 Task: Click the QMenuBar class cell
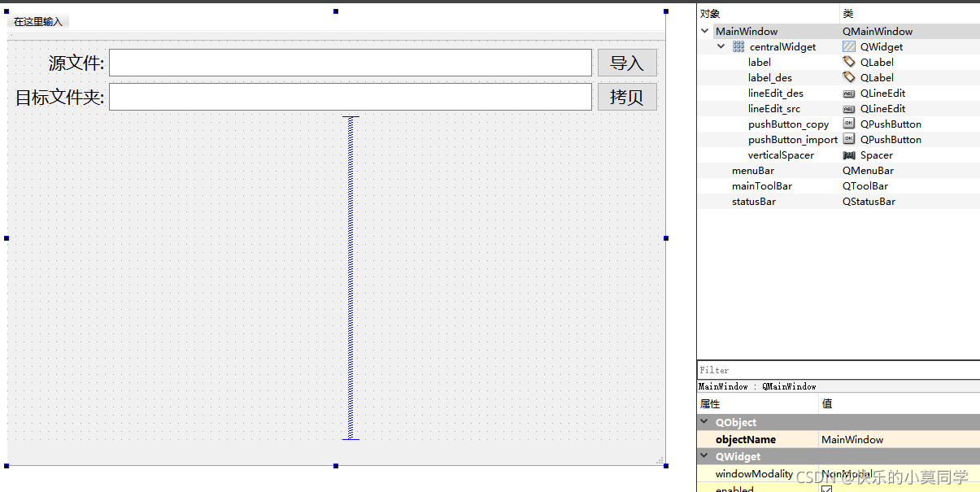[x=868, y=171]
